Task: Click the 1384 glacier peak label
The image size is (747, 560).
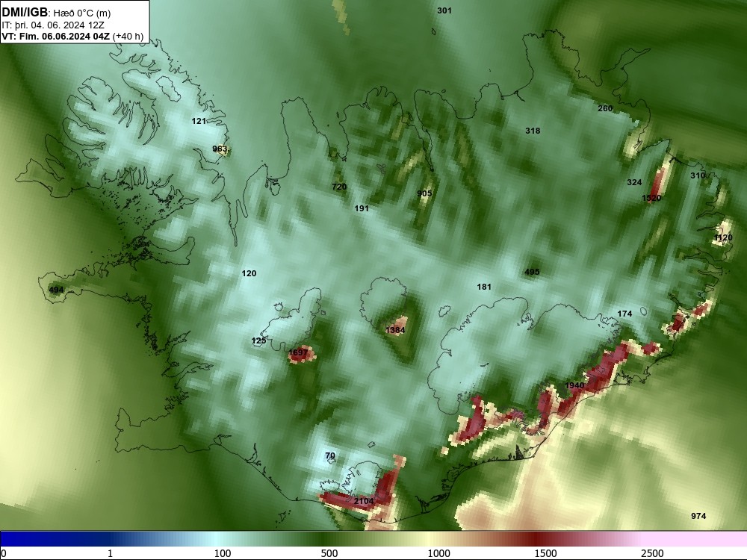Action: tap(395, 330)
